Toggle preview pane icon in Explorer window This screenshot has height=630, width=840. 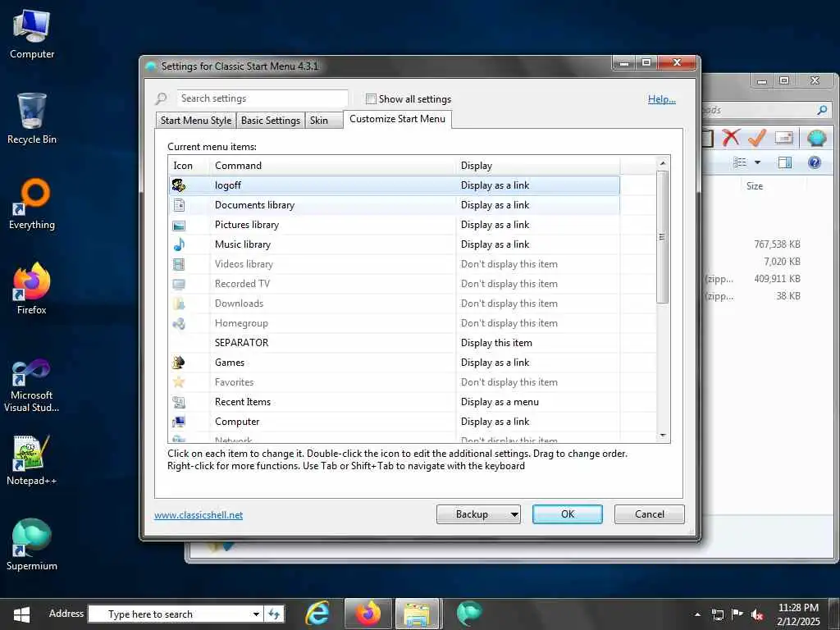click(785, 162)
